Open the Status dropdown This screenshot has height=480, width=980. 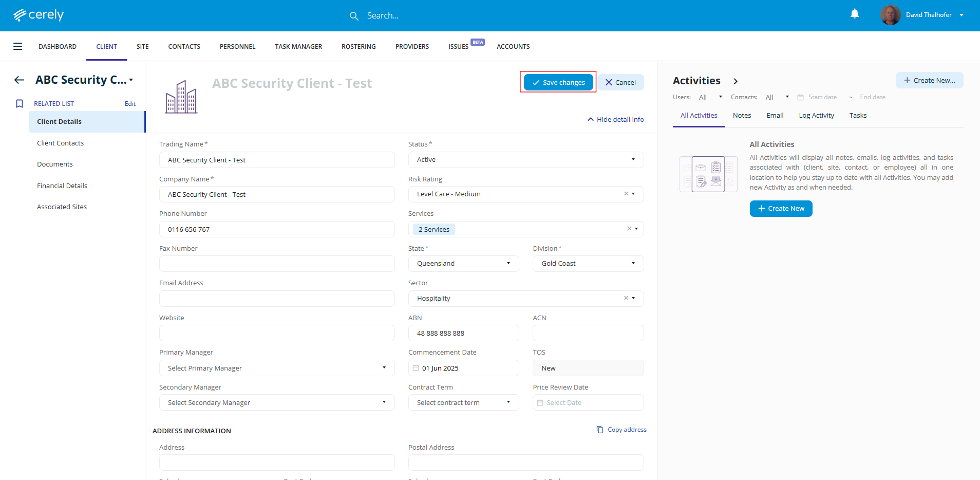[x=525, y=160]
